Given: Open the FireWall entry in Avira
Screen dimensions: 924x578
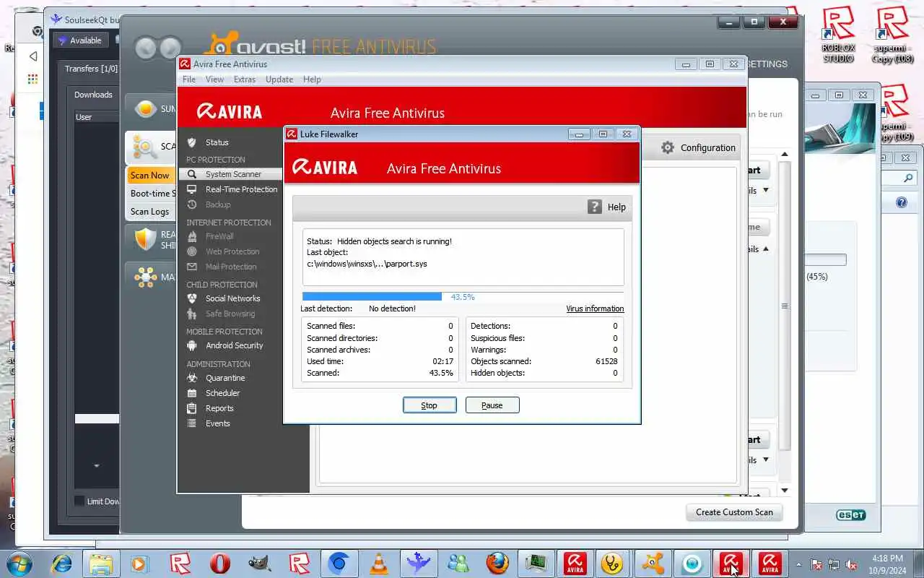Looking at the screenshot, I should coord(219,236).
